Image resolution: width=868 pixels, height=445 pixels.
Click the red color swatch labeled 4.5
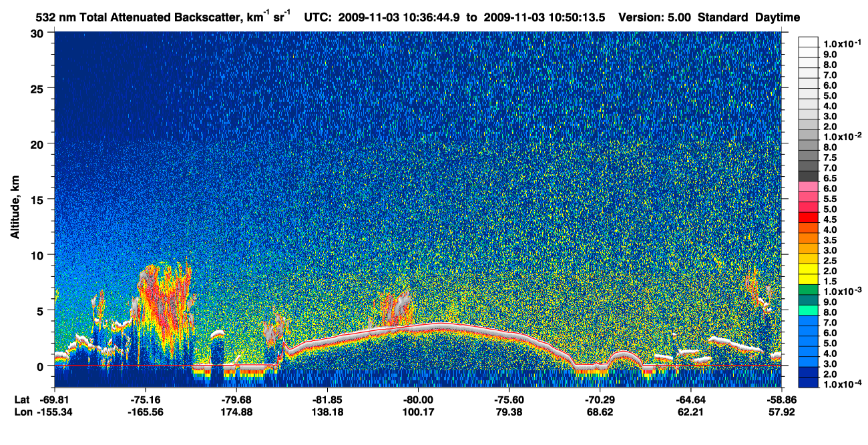coord(808,218)
